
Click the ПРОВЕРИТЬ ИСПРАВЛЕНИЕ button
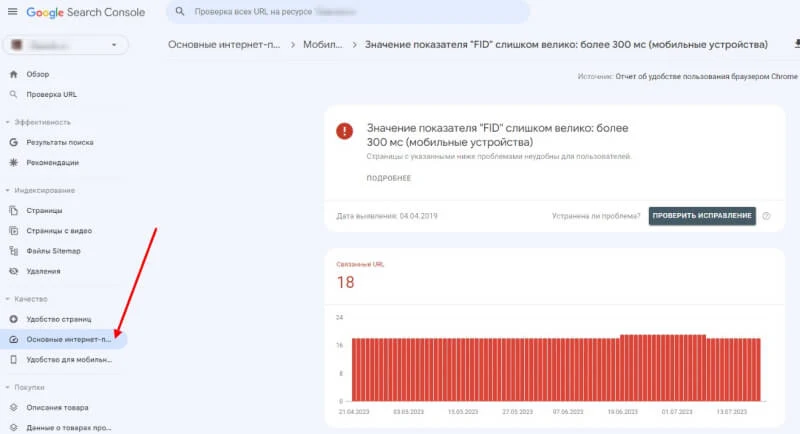coord(702,216)
